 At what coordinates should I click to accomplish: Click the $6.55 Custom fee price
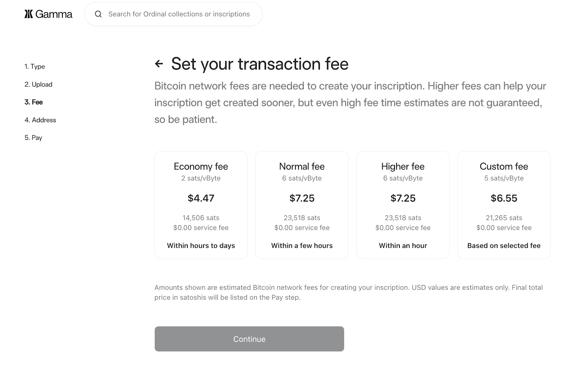coord(503,198)
